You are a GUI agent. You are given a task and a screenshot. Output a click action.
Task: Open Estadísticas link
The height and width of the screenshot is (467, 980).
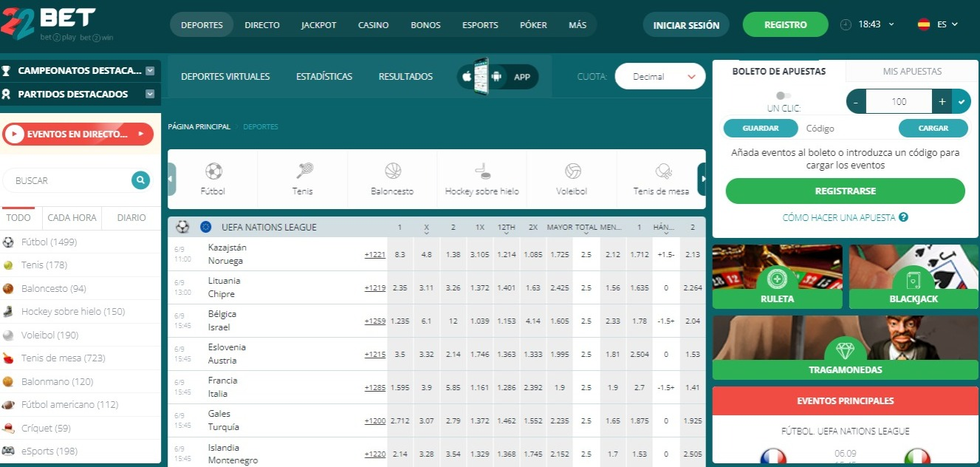[x=324, y=76]
